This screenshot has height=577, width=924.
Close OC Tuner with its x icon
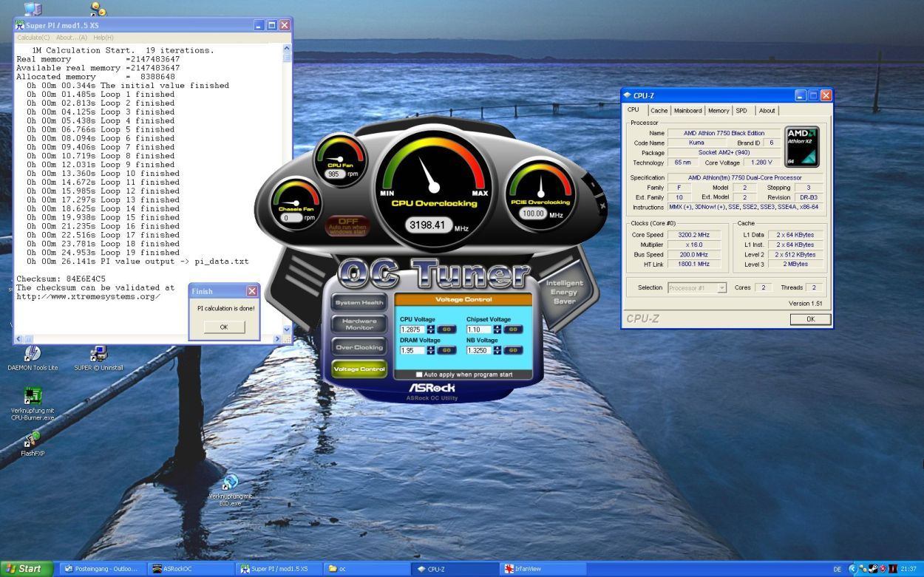pos(602,205)
